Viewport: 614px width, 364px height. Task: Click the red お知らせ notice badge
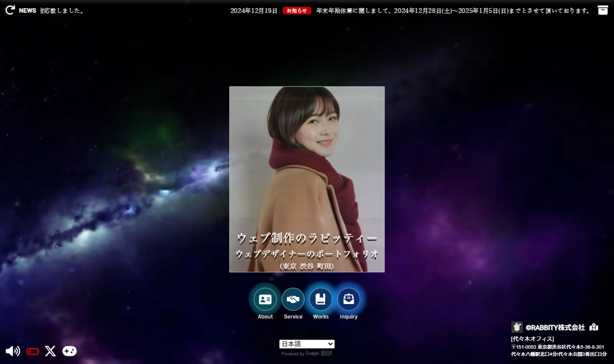(x=297, y=11)
